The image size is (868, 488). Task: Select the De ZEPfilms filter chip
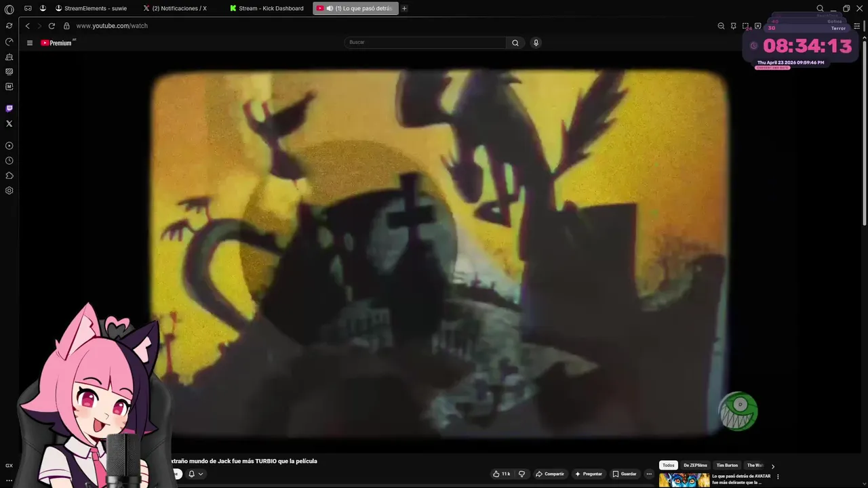[695, 466]
